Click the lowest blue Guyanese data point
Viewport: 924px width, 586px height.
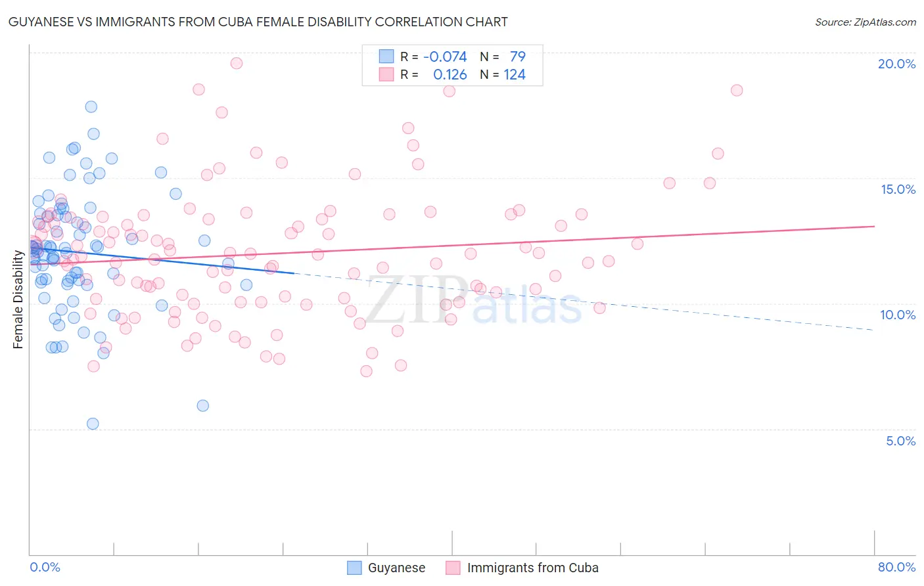[x=93, y=424]
